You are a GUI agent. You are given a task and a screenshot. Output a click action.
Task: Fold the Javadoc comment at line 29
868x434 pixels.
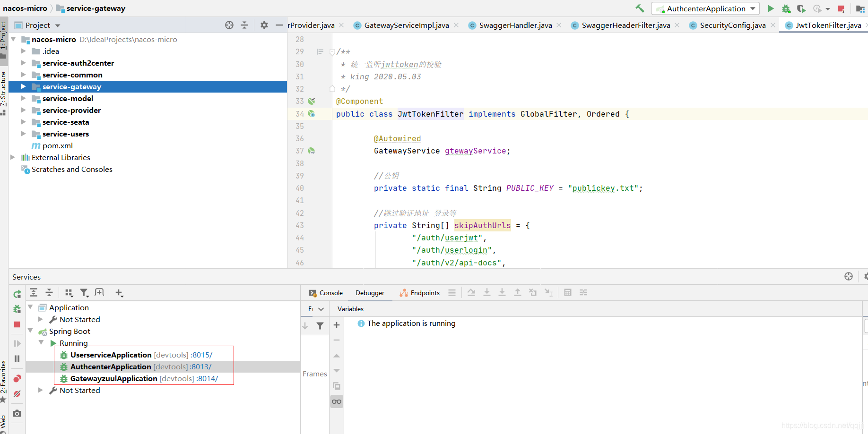332,52
